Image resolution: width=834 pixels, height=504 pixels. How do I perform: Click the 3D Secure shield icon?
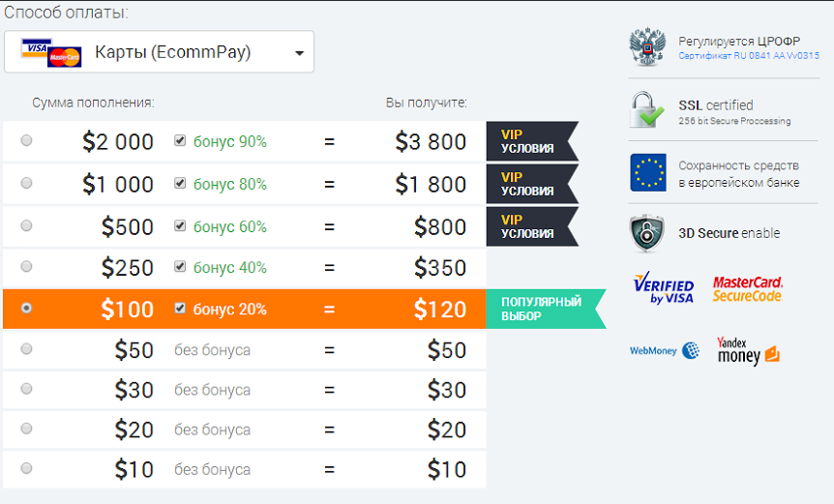(x=646, y=233)
